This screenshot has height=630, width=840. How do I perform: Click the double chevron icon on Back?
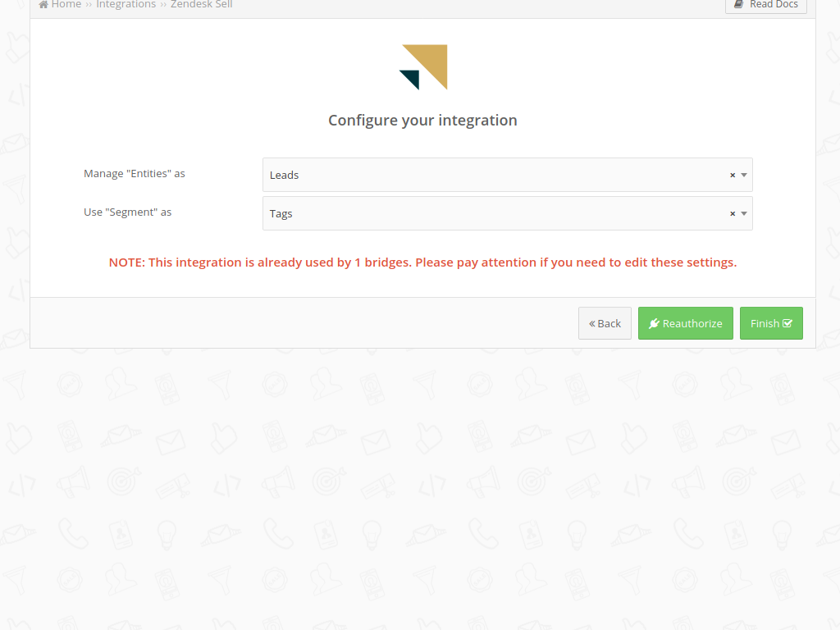(592, 324)
